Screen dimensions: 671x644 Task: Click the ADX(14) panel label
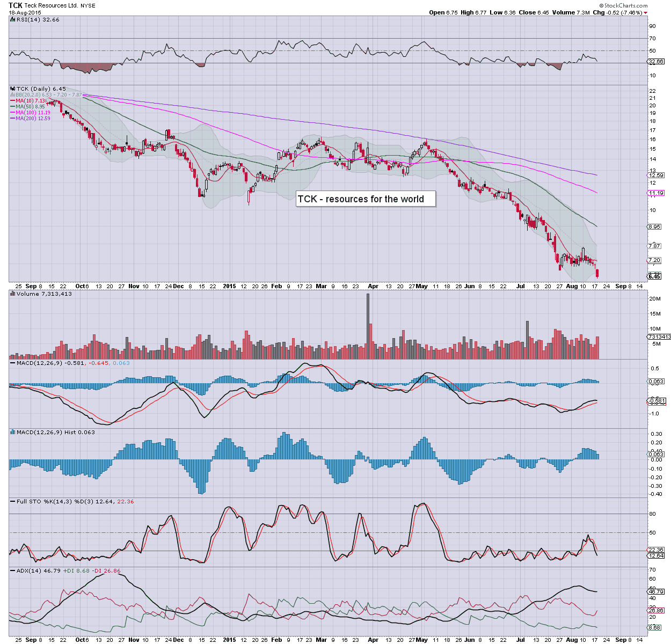(68, 570)
